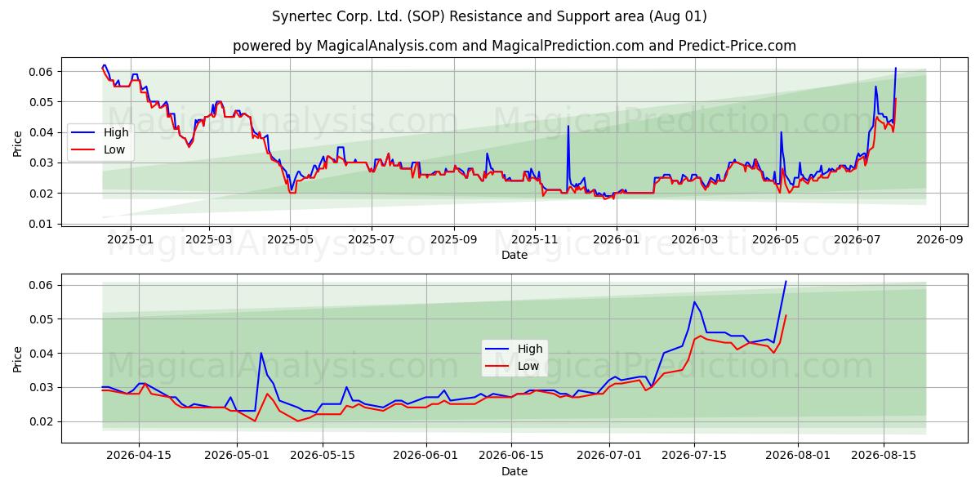Image resolution: width=980 pixels, height=490 pixels.
Task: Click the lower chart x-axis label 2026-04-15
Action: tap(139, 457)
